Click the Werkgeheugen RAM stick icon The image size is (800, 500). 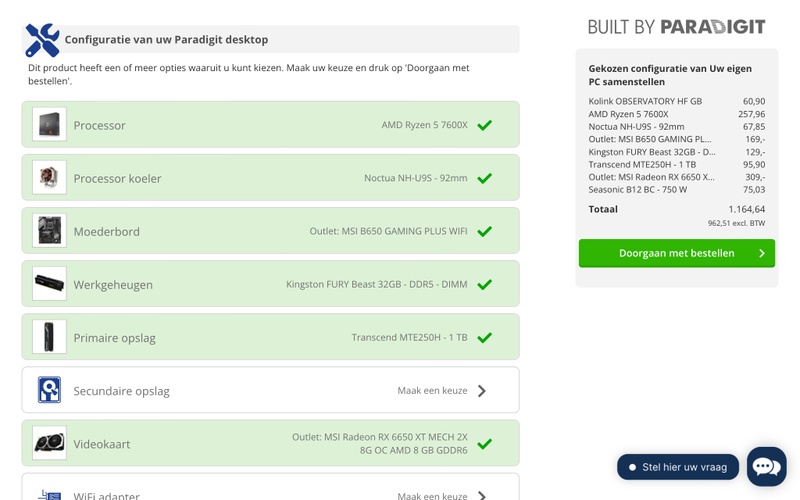(49, 284)
